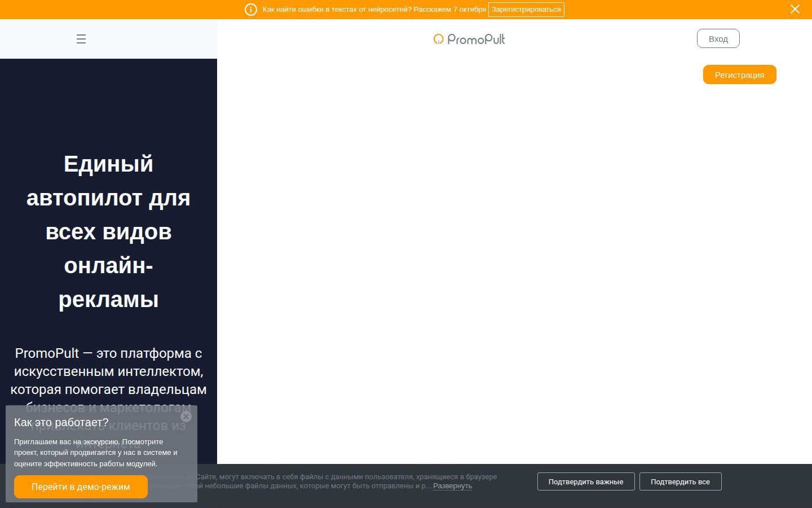Click the orange 'Регистрация' button

coord(740,75)
